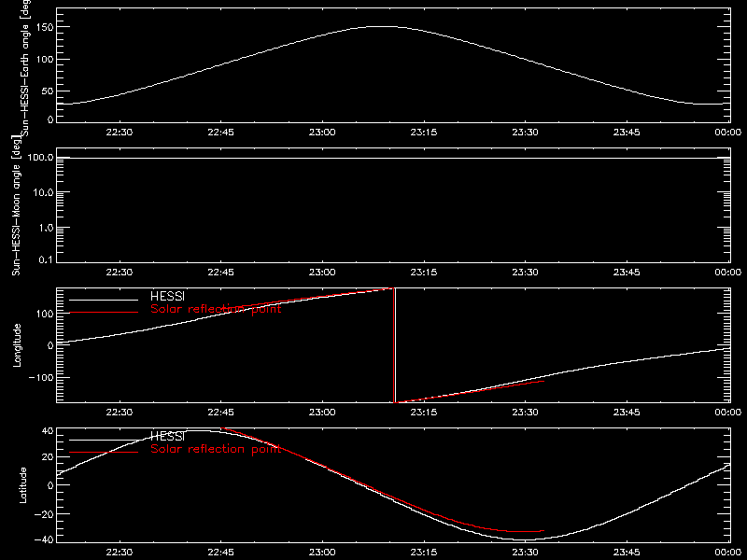Click the 40 tick on Latitude axis
747x560 pixels.
[48, 431]
